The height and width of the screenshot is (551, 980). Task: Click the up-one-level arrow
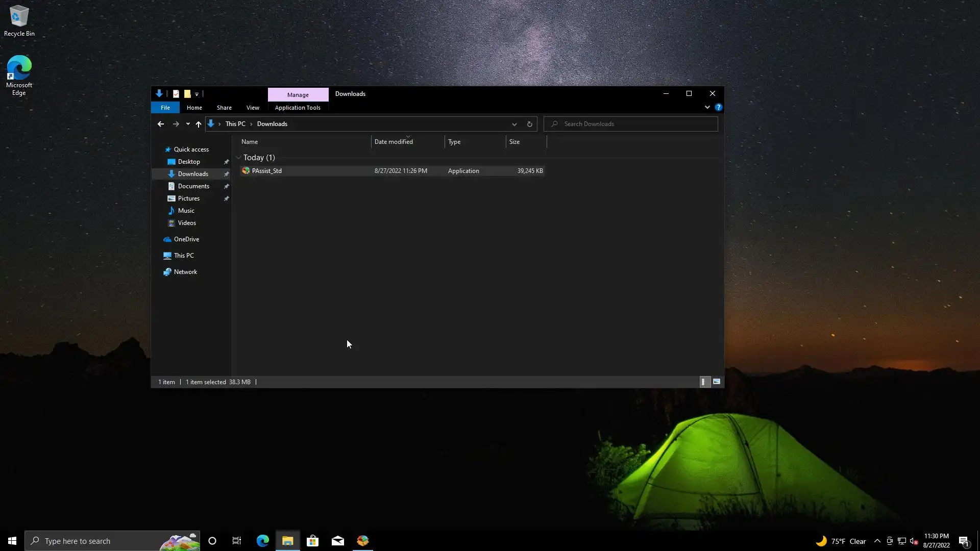point(199,124)
